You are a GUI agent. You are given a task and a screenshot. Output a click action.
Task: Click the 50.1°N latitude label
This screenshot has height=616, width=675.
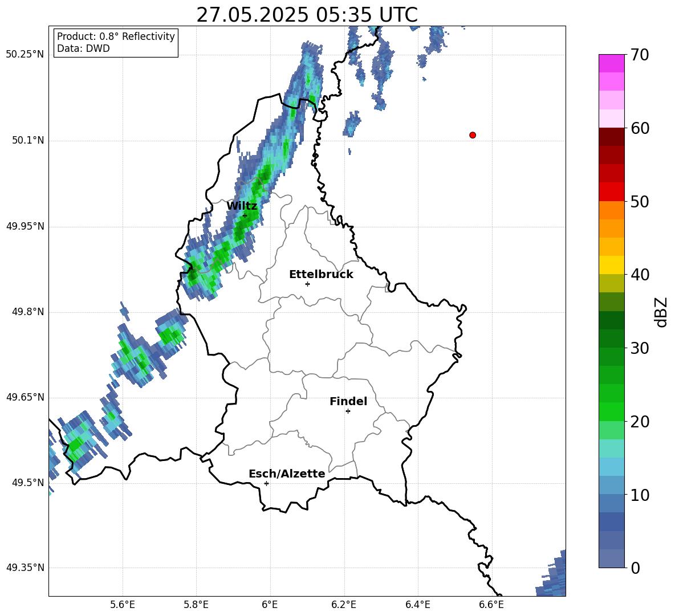(28, 141)
